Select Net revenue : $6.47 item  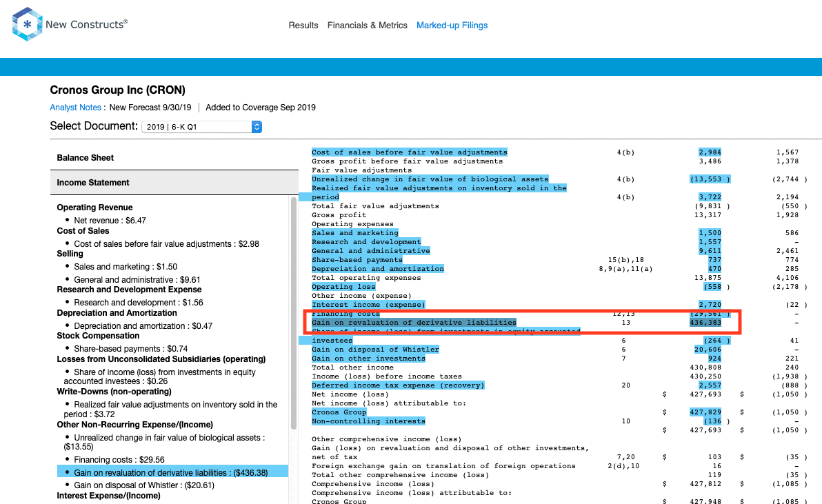pyautogui.click(x=110, y=221)
